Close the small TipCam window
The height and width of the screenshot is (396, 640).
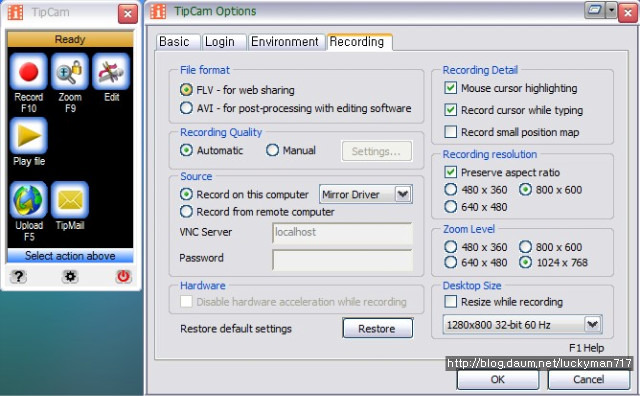tap(128, 14)
